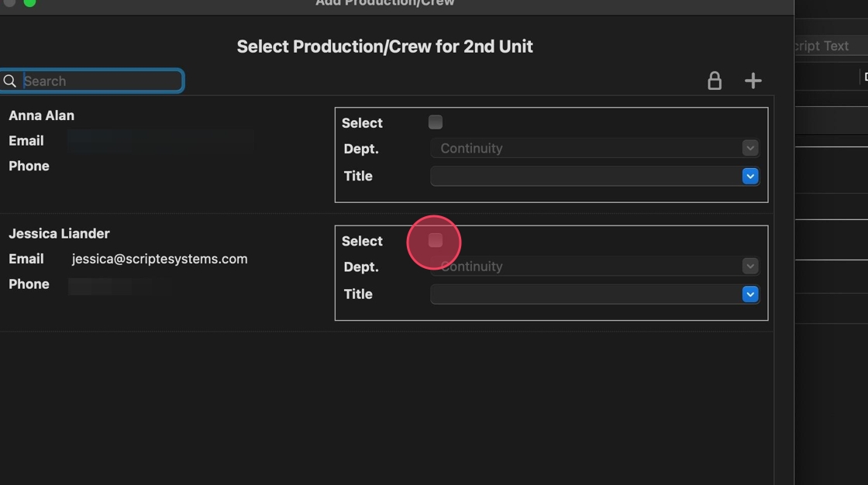Tick the Select checkbox for Anna Alan
Screen dimensions: 868x485
click(x=436, y=122)
